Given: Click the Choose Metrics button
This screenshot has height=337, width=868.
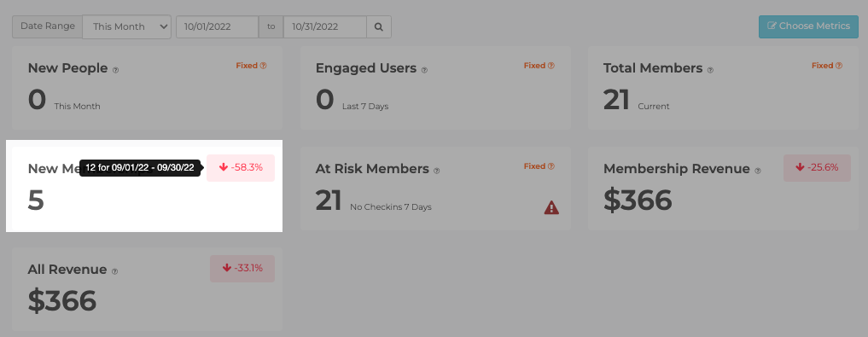Looking at the screenshot, I should click(x=808, y=26).
